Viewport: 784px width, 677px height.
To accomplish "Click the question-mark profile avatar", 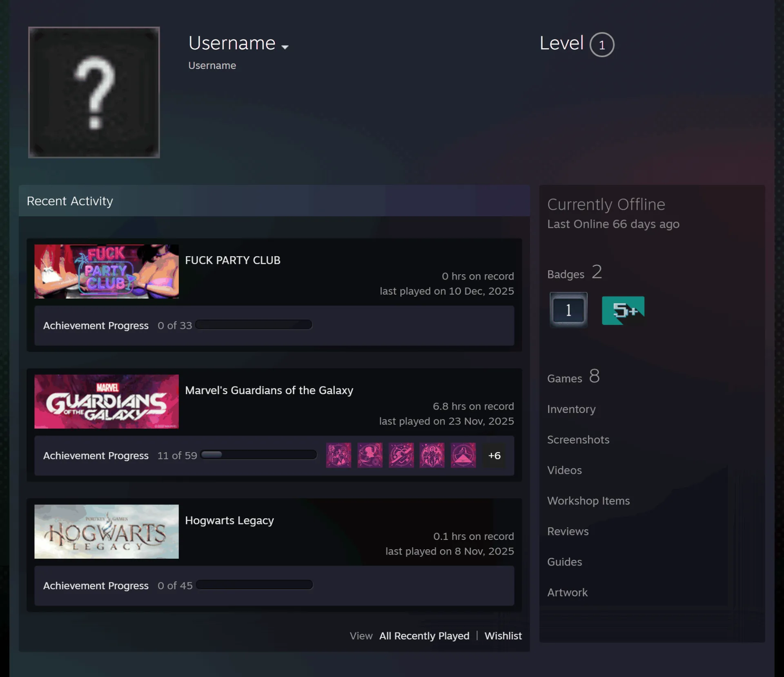I will point(94,92).
